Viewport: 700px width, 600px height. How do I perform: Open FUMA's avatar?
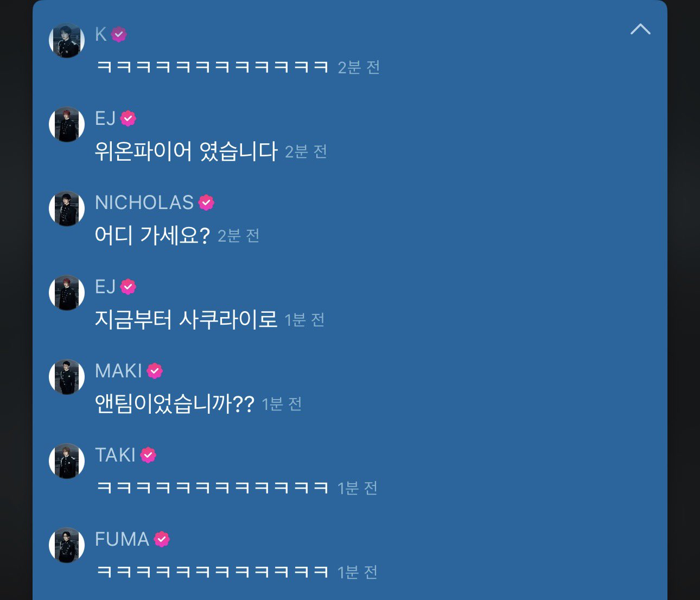[67, 545]
